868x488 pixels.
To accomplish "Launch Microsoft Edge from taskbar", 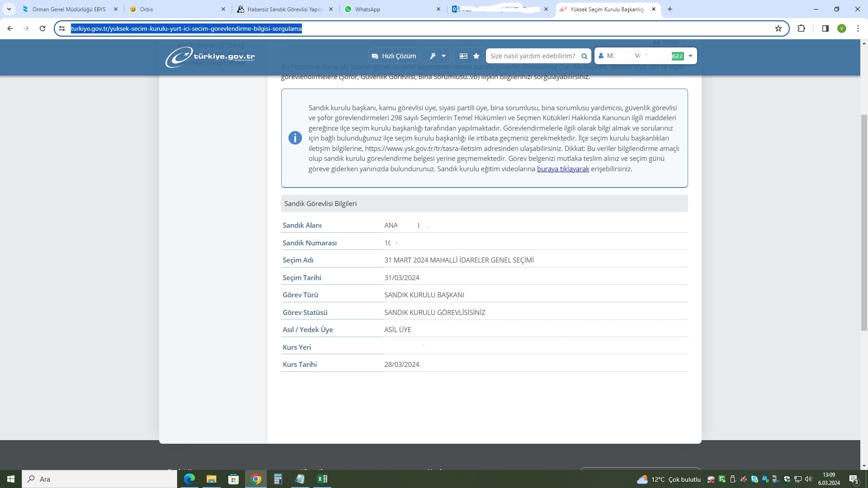I will click(189, 479).
